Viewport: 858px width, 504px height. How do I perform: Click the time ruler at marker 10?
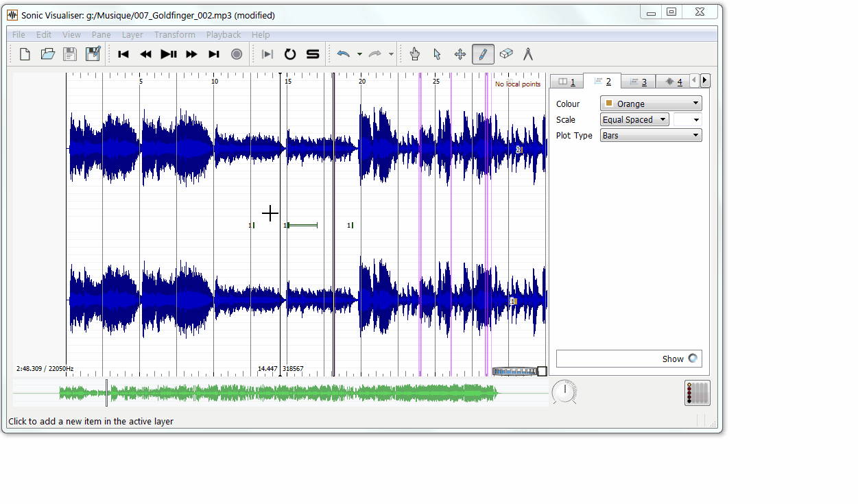[215, 81]
